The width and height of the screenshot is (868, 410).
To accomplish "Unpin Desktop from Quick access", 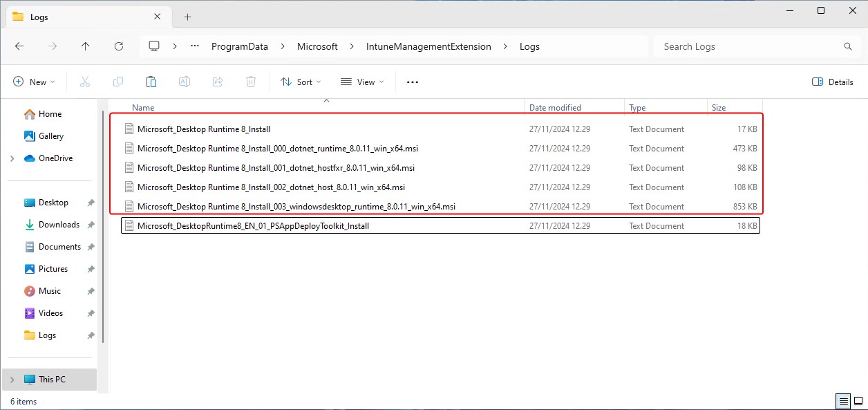I will coord(91,203).
